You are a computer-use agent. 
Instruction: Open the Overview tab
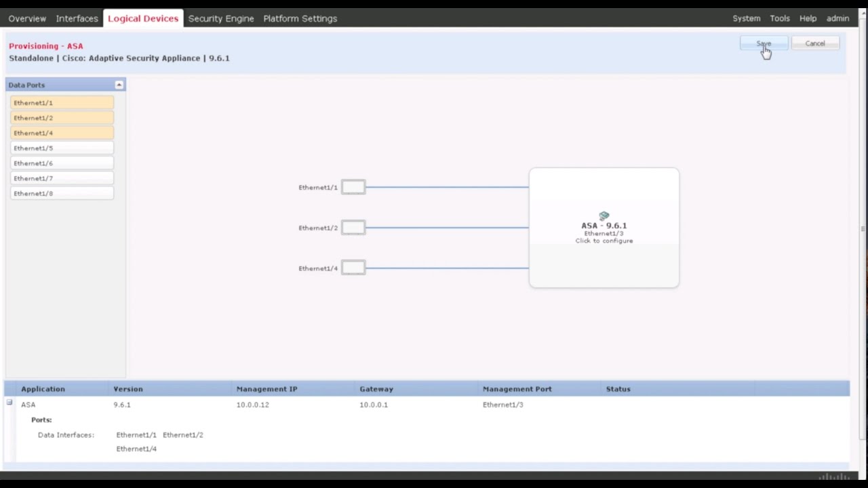pyautogui.click(x=27, y=18)
